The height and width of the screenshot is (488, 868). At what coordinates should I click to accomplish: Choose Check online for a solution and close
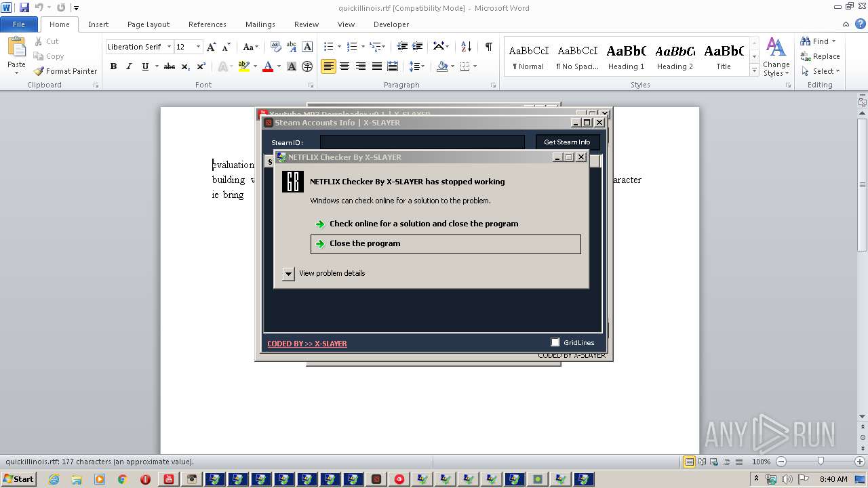pos(446,224)
